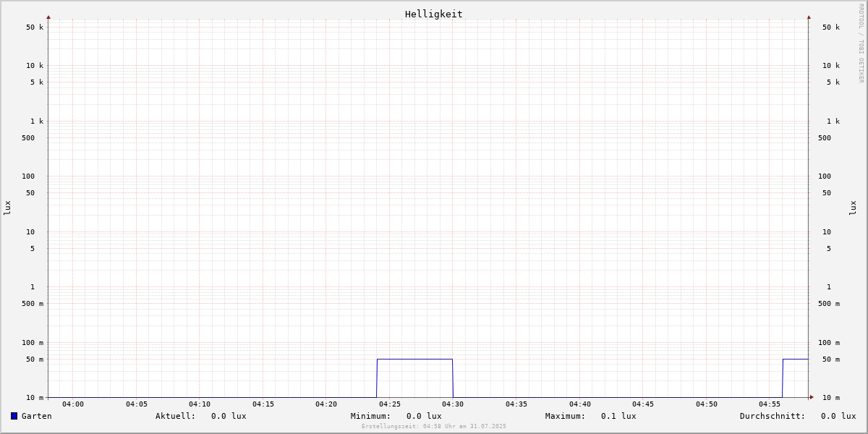Click the '10 m' label on right axis
Image resolution: width=868 pixels, height=434 pixels.
(831, 398)
